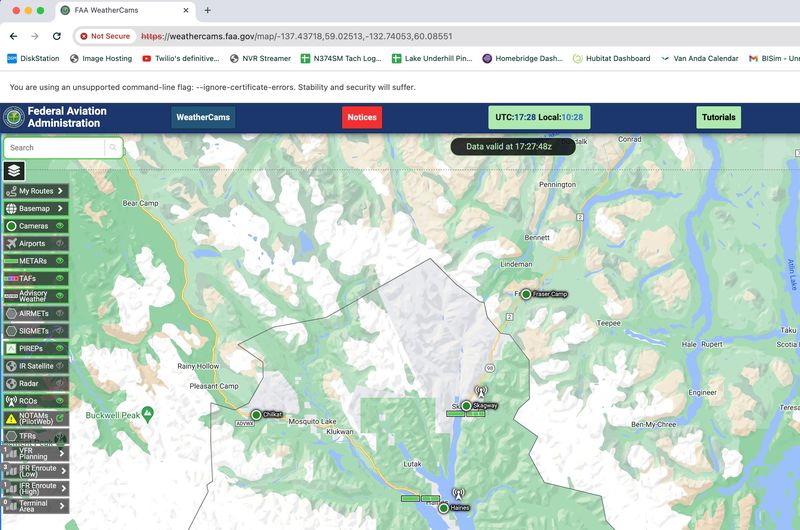
Task: Click the Ben-My-Chree map label
Action: [x=653, y=424]
